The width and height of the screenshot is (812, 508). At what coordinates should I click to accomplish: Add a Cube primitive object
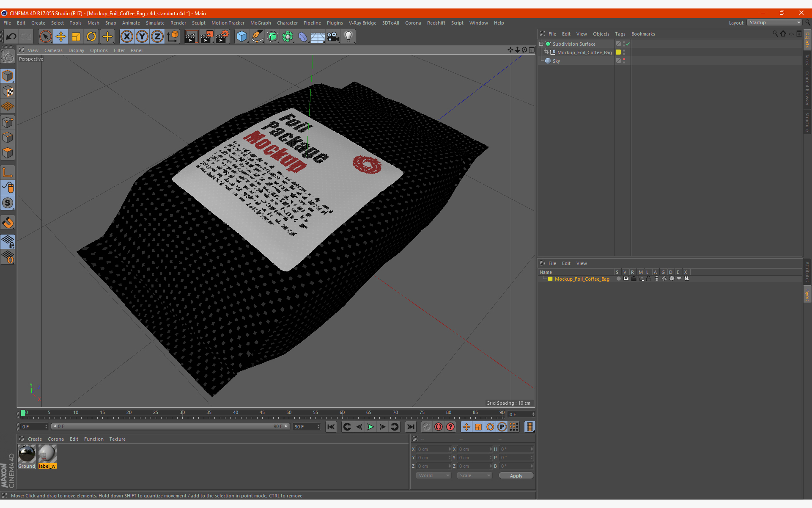pyautogui.click(x=241, y=37)
